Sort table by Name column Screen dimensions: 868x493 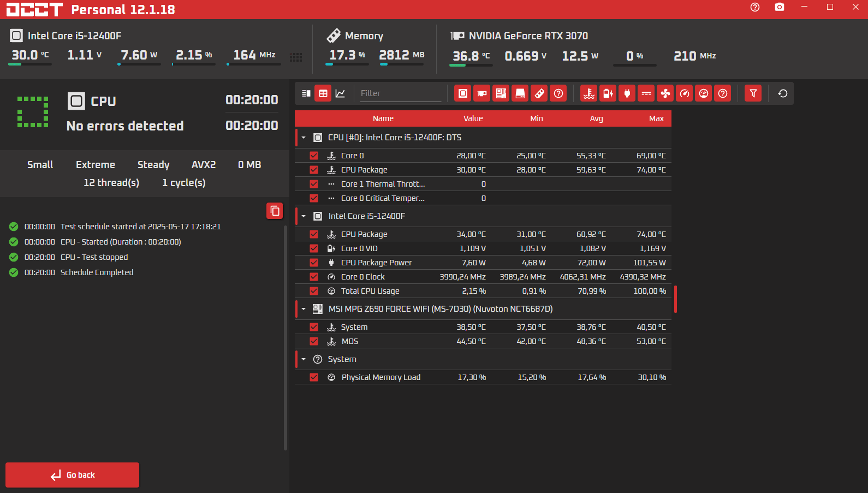pyautogui.click(x=383, y=118)
